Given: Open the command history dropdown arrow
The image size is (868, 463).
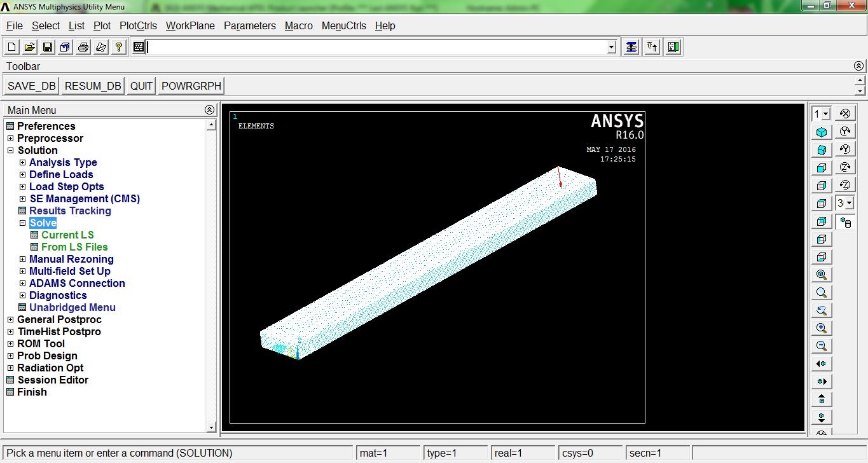Looking at the screenshot, I should click(x=612, y=47).
